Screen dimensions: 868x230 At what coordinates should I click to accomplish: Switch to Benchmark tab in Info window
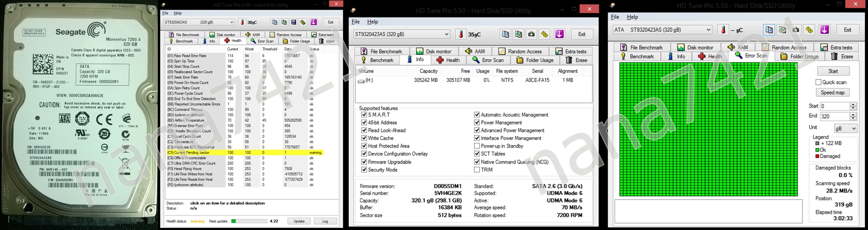tap(377, 60)
